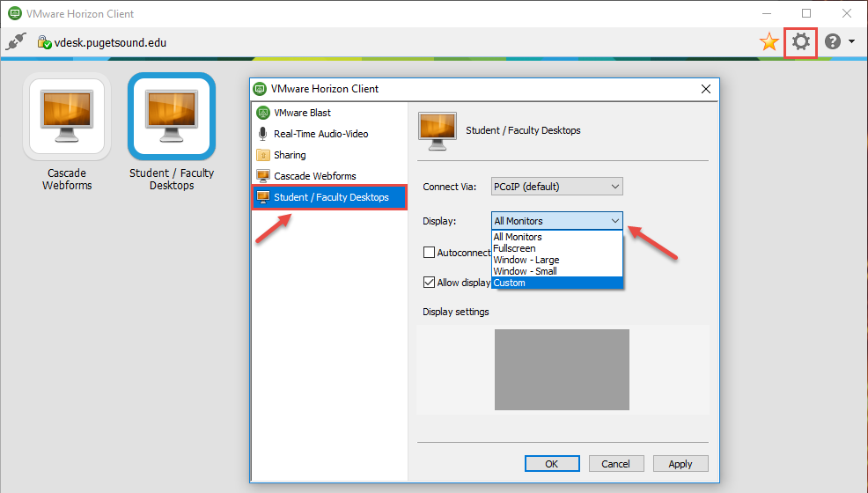
Task: Click the gray display settings preview
Action: pos(562,370)
